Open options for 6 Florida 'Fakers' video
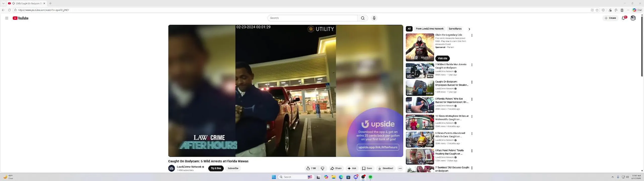Viewport: 644px width, 181px height. (x=472, y=99)
